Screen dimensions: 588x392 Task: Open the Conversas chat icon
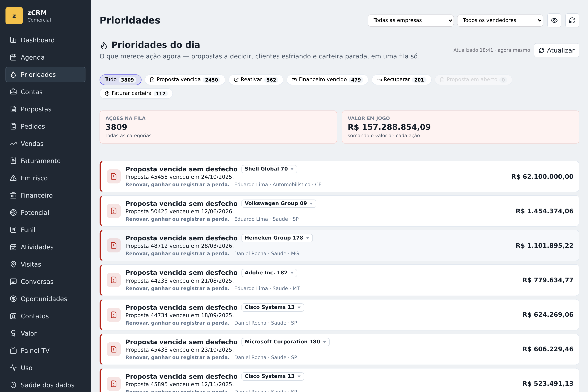coord(13,281)
